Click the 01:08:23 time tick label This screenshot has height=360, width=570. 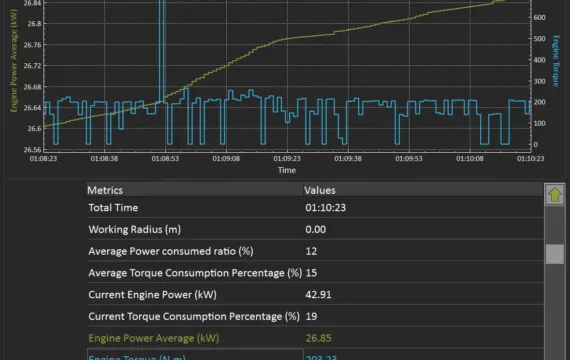(x=43, y=159)
